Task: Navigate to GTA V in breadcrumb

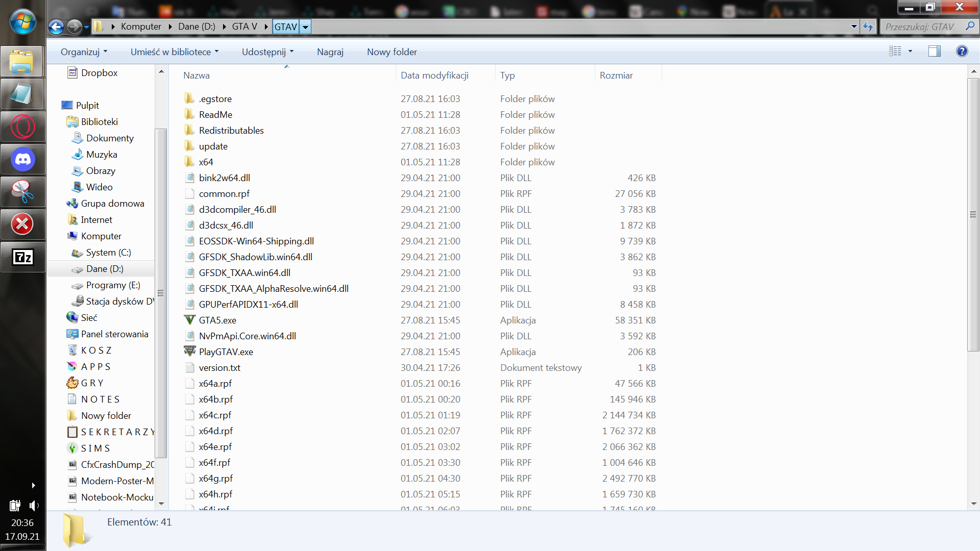Action: 244,27
